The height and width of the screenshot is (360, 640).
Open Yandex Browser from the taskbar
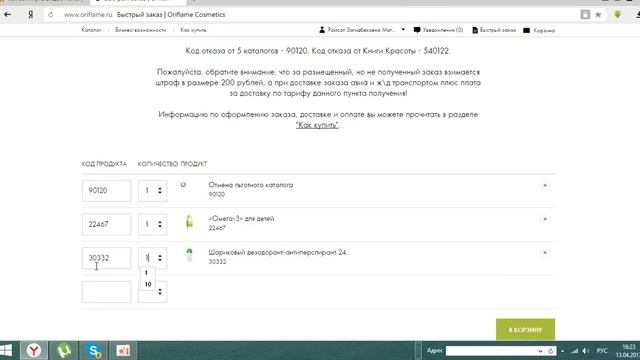tap(34, 350)
